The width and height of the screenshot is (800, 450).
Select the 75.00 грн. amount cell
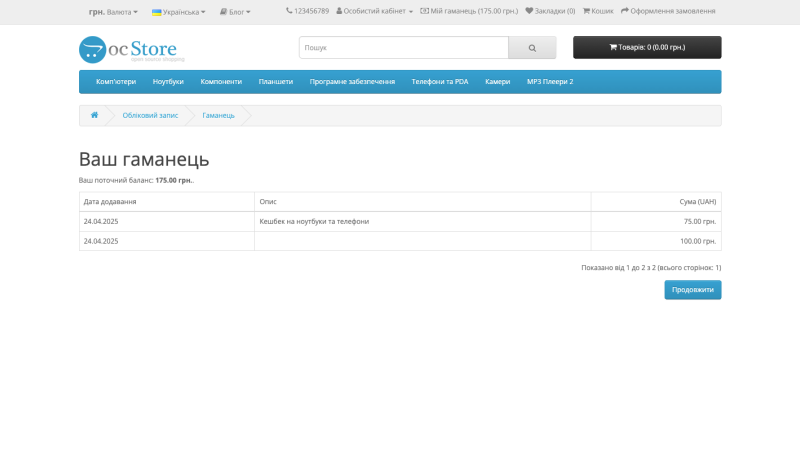pos(656,221)
